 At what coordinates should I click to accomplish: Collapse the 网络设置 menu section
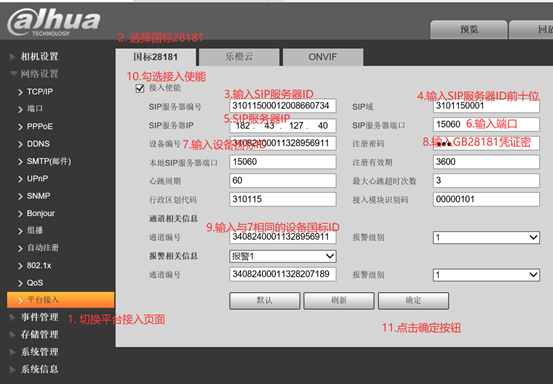(39, 74)
